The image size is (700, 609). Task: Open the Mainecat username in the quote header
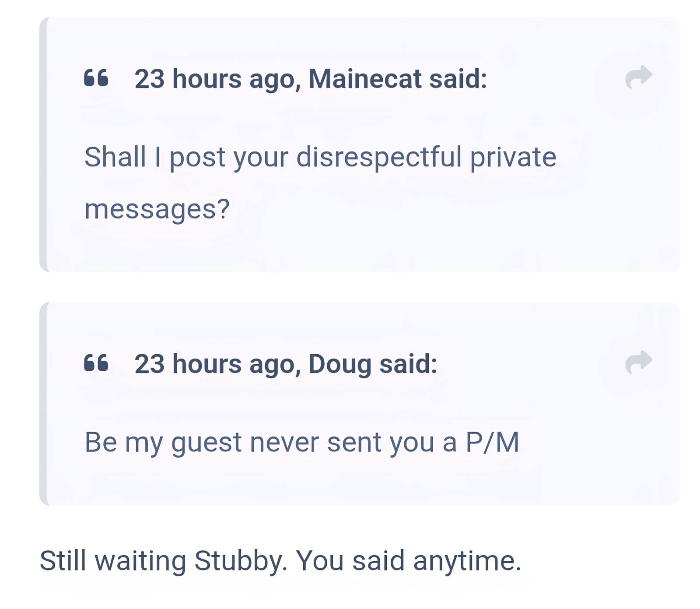(x=365, y=79)
